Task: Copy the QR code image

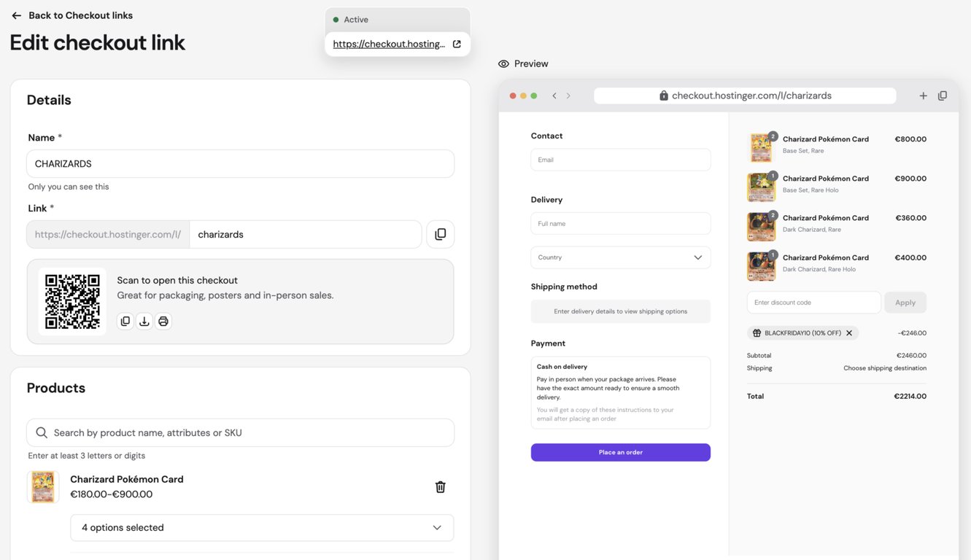Action: pyautogui.click(x=125, y=321)
